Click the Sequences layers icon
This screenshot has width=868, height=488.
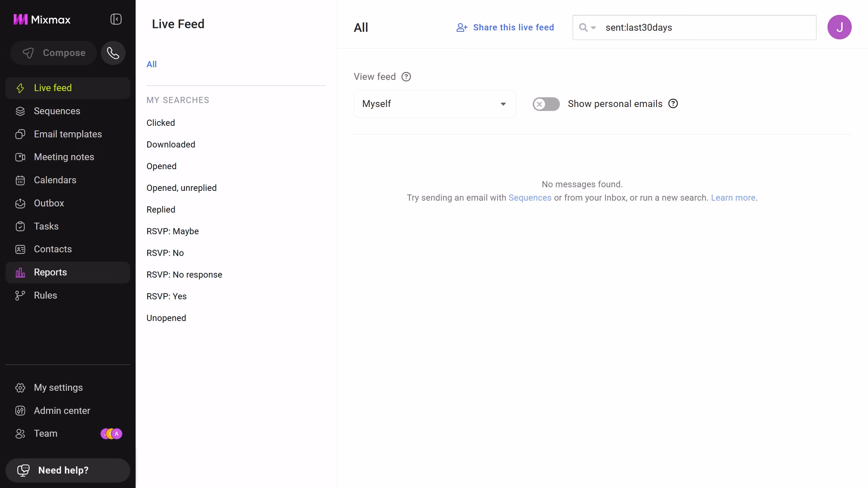(x=20, y=111)
